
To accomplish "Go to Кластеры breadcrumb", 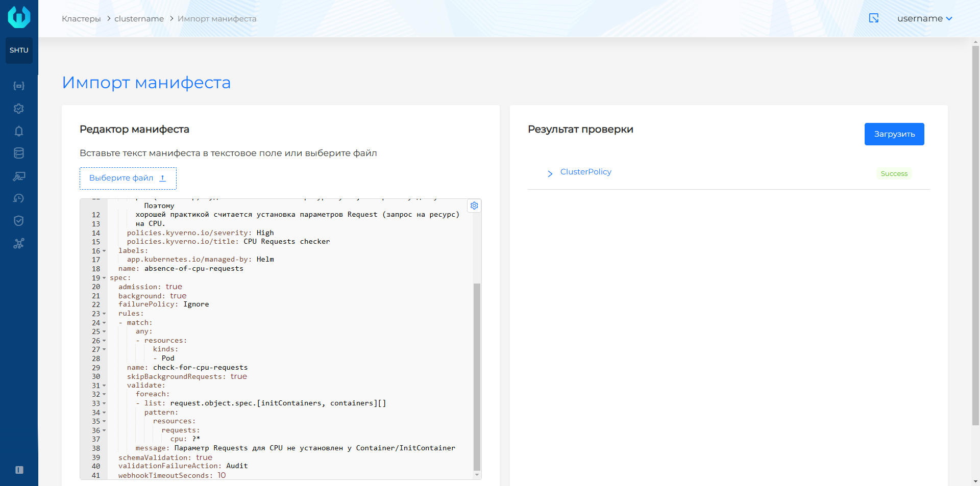I will coord(81,19).
